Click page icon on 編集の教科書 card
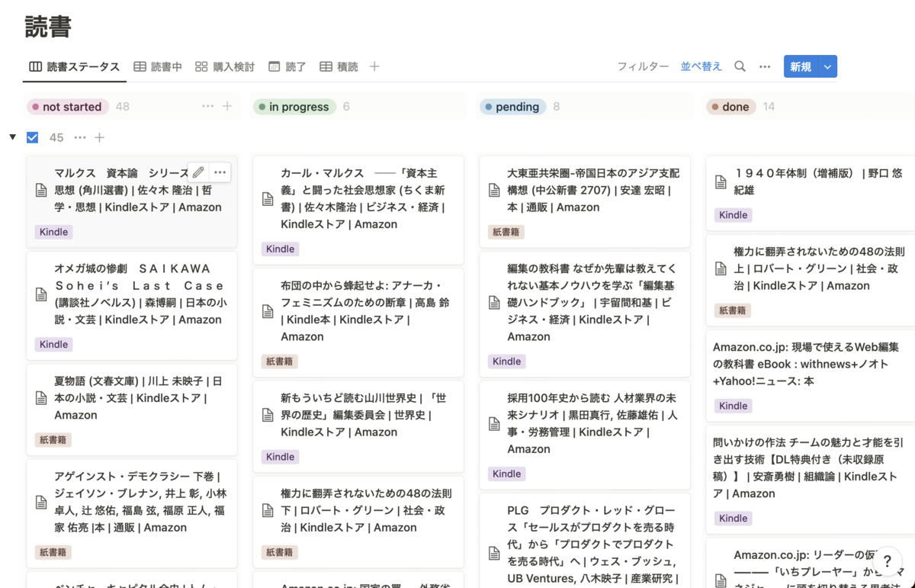 (x=494, y=303)
